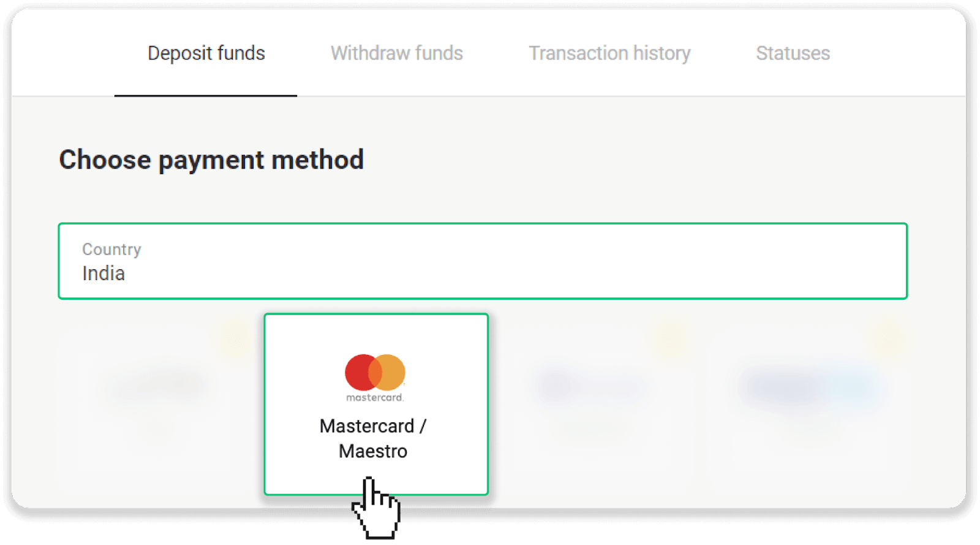
Task: Select the blurred payment tile left of Mastercard
Action: coord(157,405)
